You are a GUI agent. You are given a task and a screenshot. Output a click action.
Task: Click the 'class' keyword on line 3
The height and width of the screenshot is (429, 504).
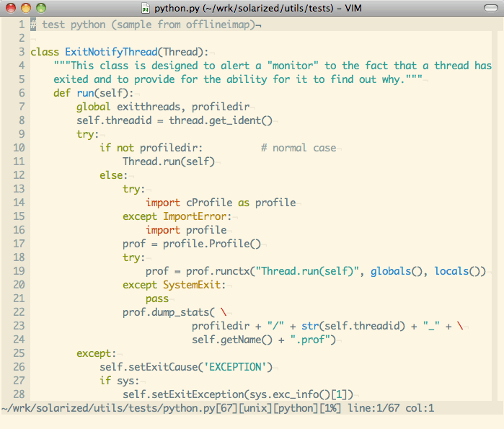(45, 52)
